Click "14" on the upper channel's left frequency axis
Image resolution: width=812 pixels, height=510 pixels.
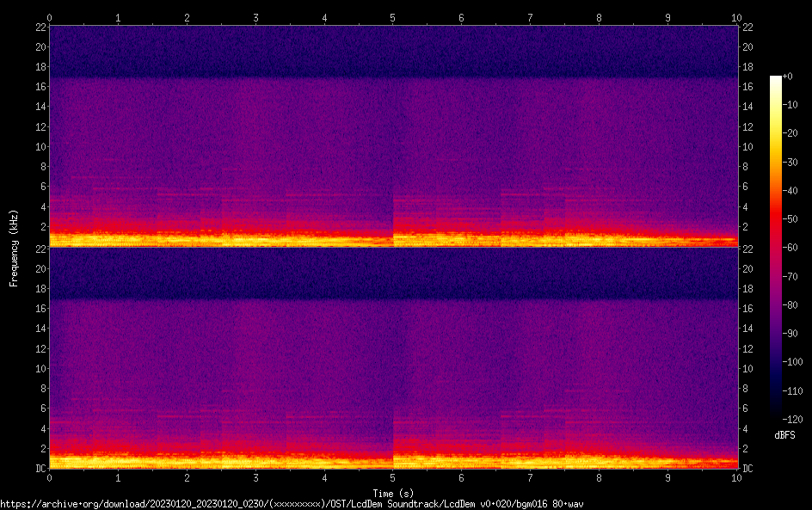click(x=39, y=107)
